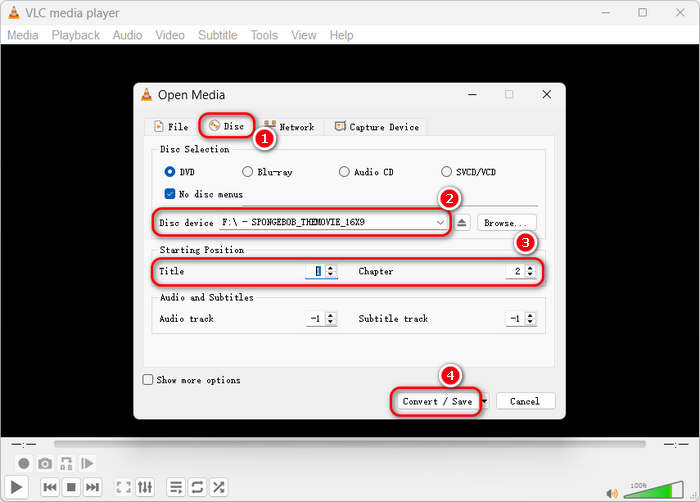Screen dimensions: 700x502
Task: Select the Audio CD radio button
Action: [344, 172]
